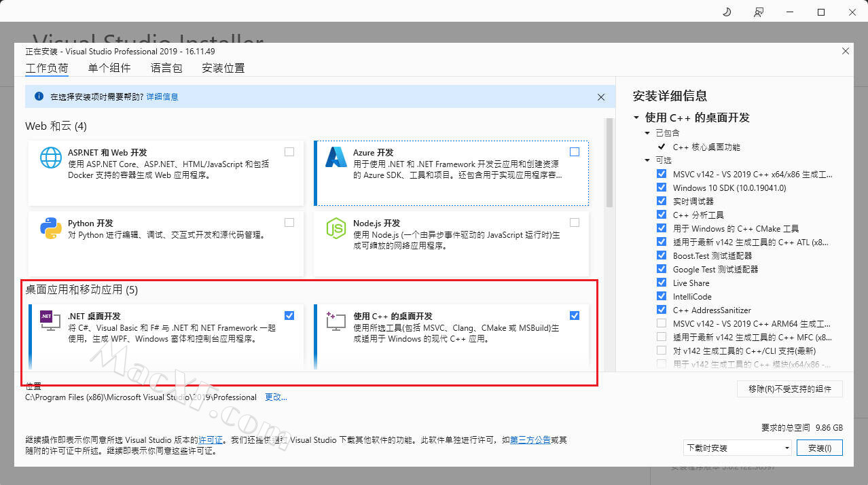The width and height of the screenshot is (868, 485).
Task: Click the feedback icon in title bar
Action: 759,12
